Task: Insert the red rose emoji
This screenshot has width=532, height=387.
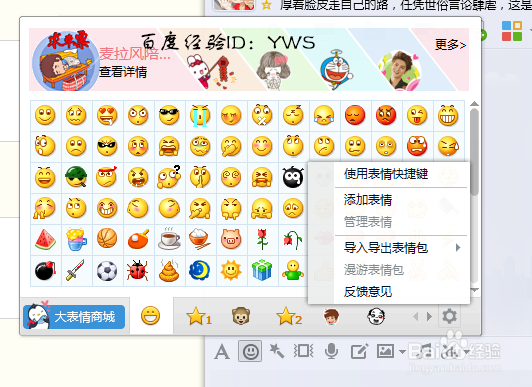Action: pyautogui.click(x=262, y=239)
